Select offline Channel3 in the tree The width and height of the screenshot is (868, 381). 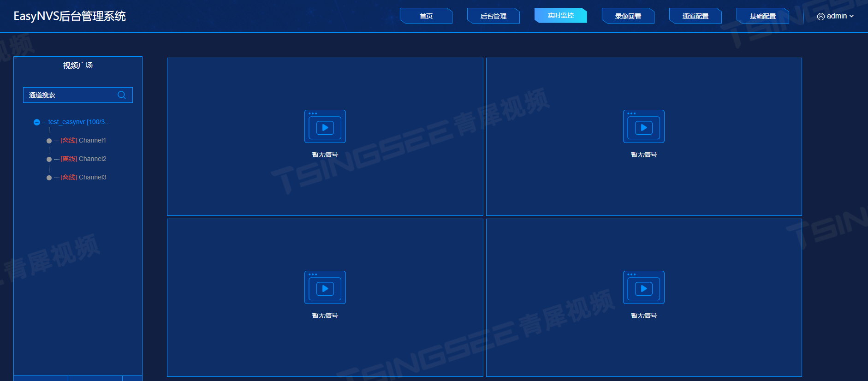click(x=83, y=177)
